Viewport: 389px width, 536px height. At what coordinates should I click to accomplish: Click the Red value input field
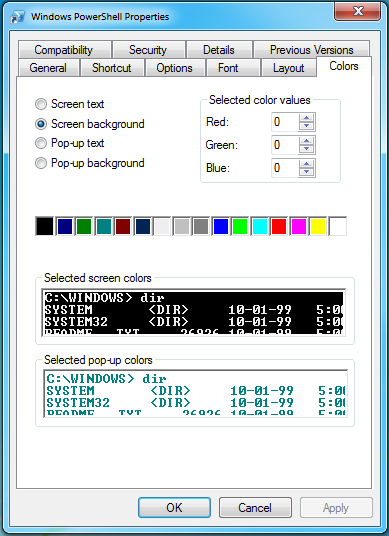[x=285, y=122]
